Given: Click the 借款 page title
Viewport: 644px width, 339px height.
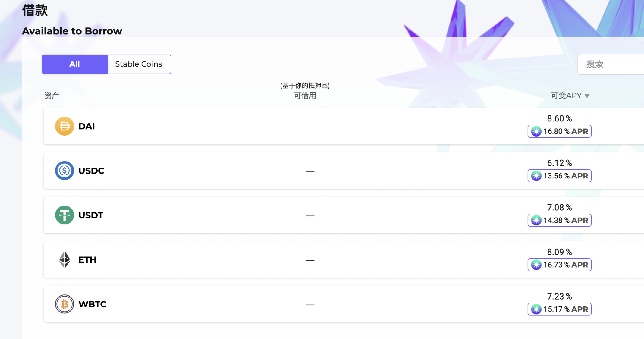Looking at the screenshot, I should point(35,10).
